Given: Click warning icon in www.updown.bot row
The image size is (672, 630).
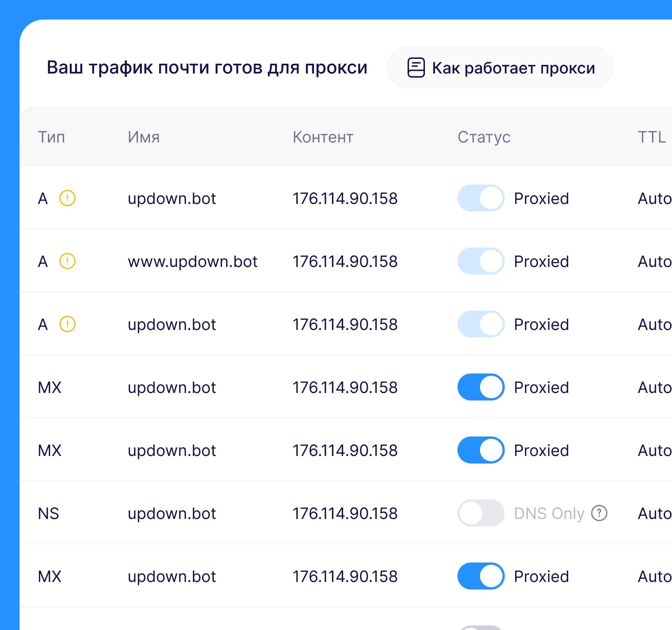Looking at the screenshot, I should click(67, 261).
